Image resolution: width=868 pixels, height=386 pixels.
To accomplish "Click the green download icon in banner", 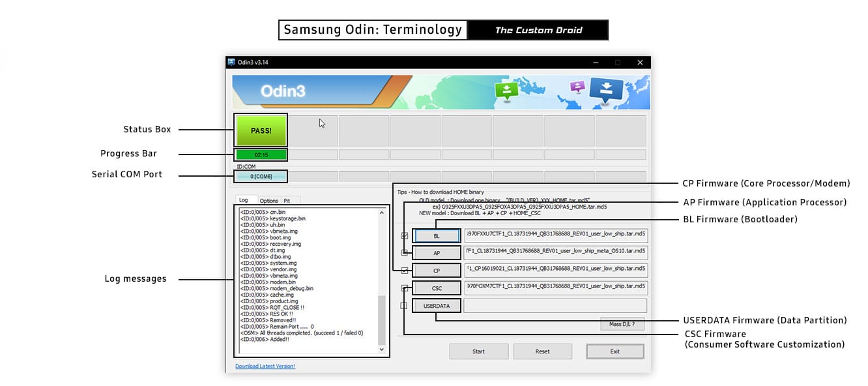I will [x=506, y=91].
